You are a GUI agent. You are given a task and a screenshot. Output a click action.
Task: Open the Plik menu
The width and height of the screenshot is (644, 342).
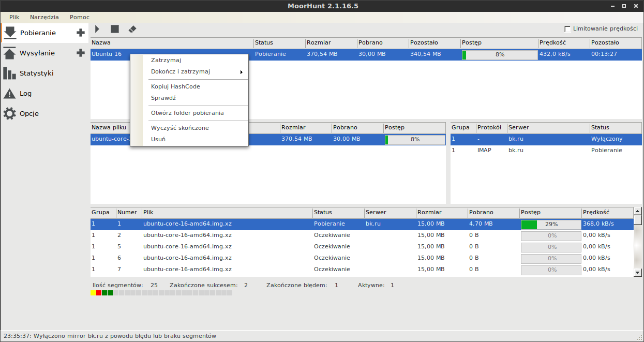[x=14, y=17]
